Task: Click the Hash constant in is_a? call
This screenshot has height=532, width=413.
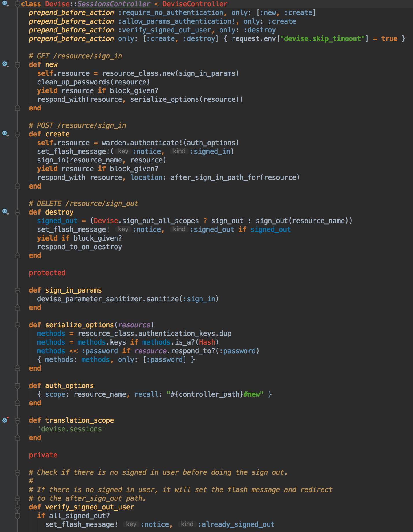Action: click(x=207, y=342)
